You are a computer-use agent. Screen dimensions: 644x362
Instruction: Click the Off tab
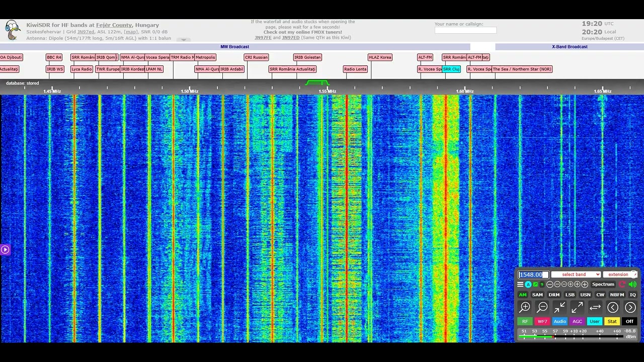pyautogui.click(x=629, y=321)
